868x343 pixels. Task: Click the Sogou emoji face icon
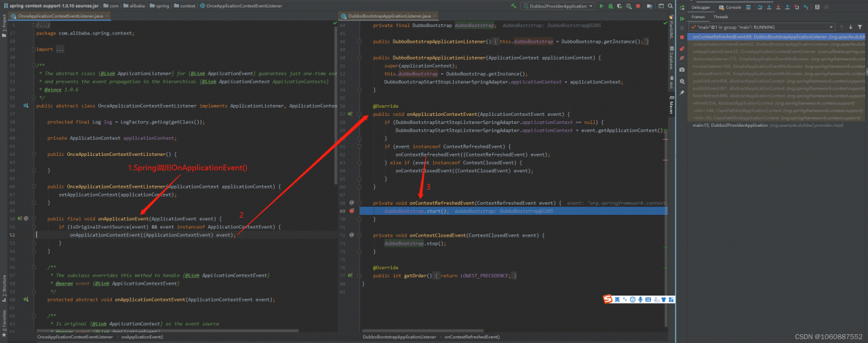pyautogui.click(x=633, y=299)
